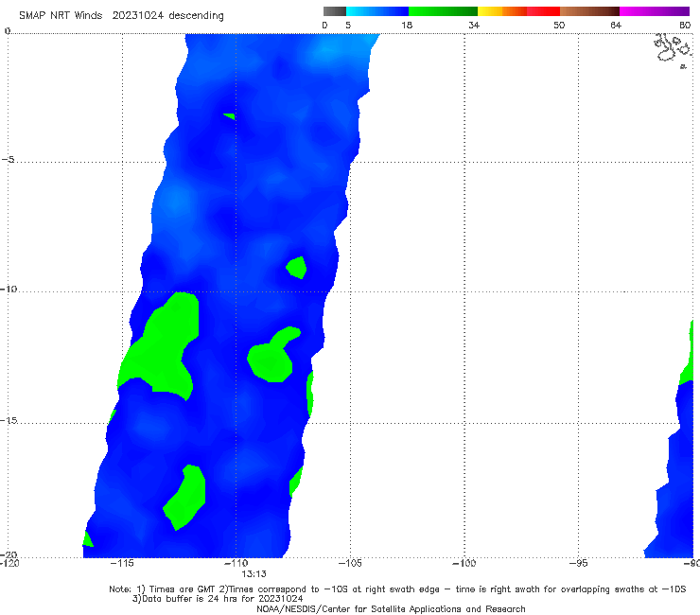The width and height of the screenshot is (700, 615).
Task: Click the colorbar label '5'
Action: click(x=348, y=25)
